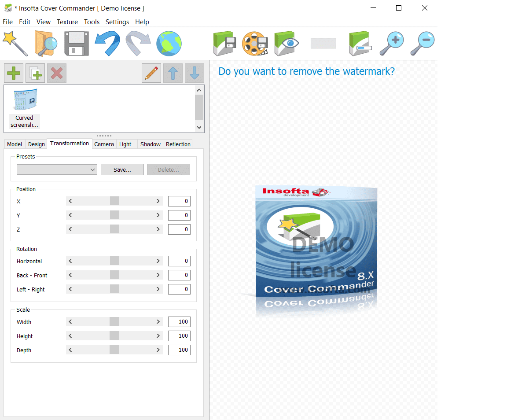Decrease Position Z with left arrow

pos(70,229)
